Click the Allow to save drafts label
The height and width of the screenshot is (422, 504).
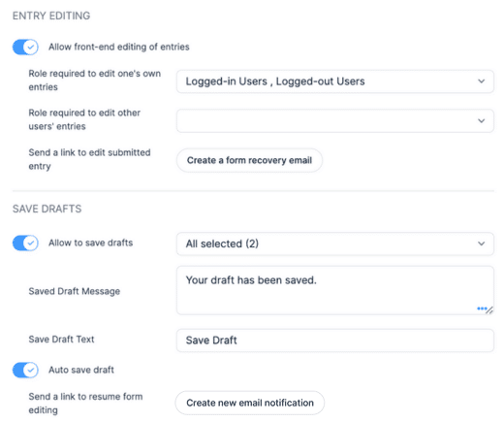point(91,243)
